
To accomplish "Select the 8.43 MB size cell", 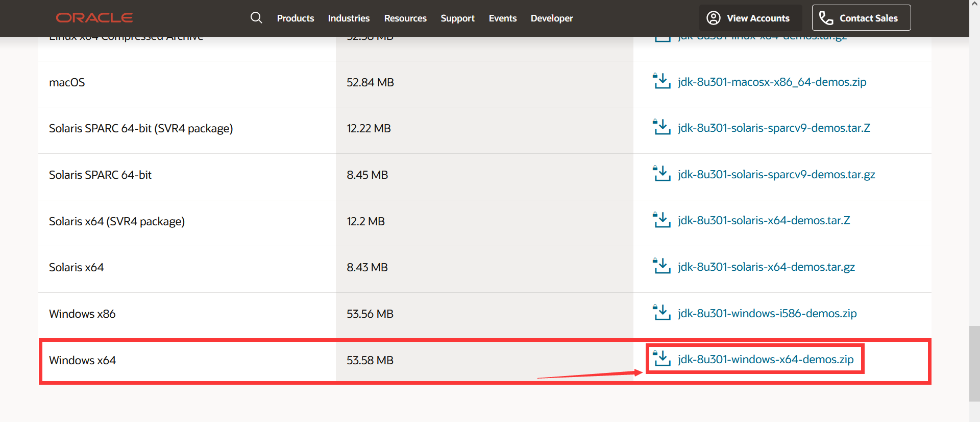I will point(367,267).
